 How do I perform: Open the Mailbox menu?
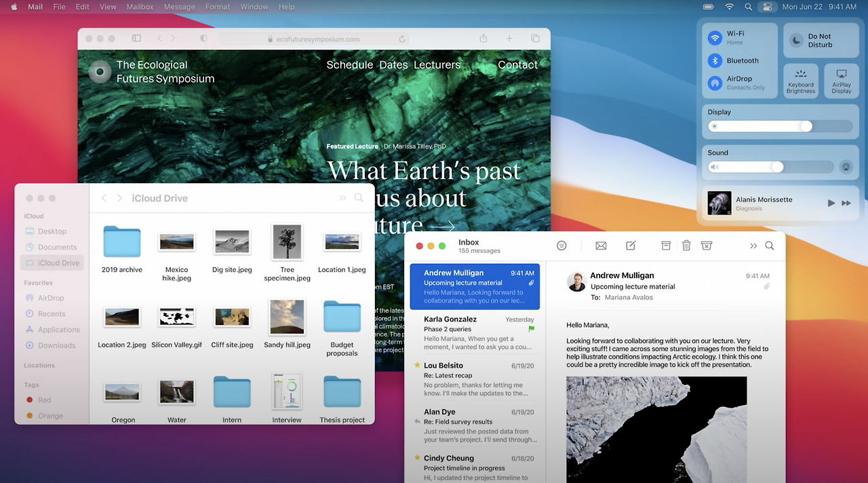coord(140,7)
